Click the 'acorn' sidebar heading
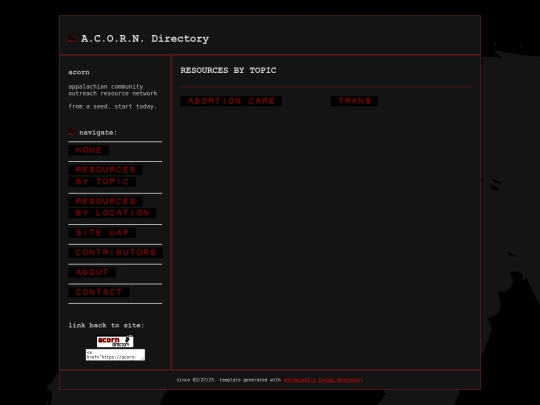This screenshot has width=540, height=405. pos(79,72)
